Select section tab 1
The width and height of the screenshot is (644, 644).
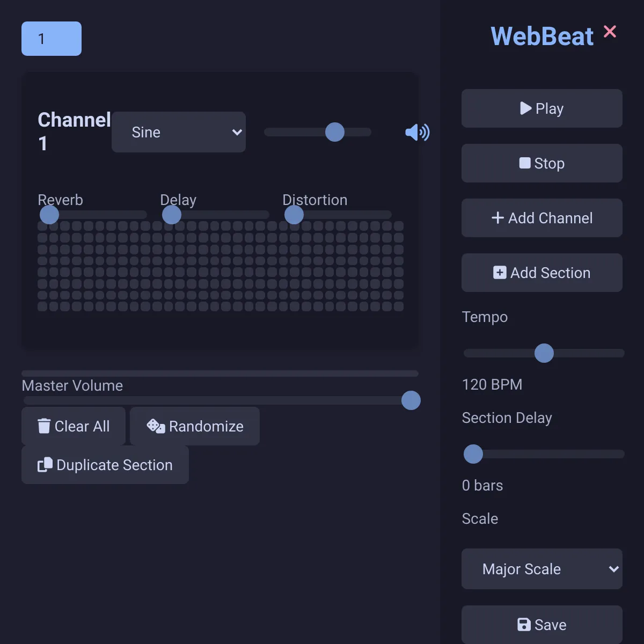(52, 39)
